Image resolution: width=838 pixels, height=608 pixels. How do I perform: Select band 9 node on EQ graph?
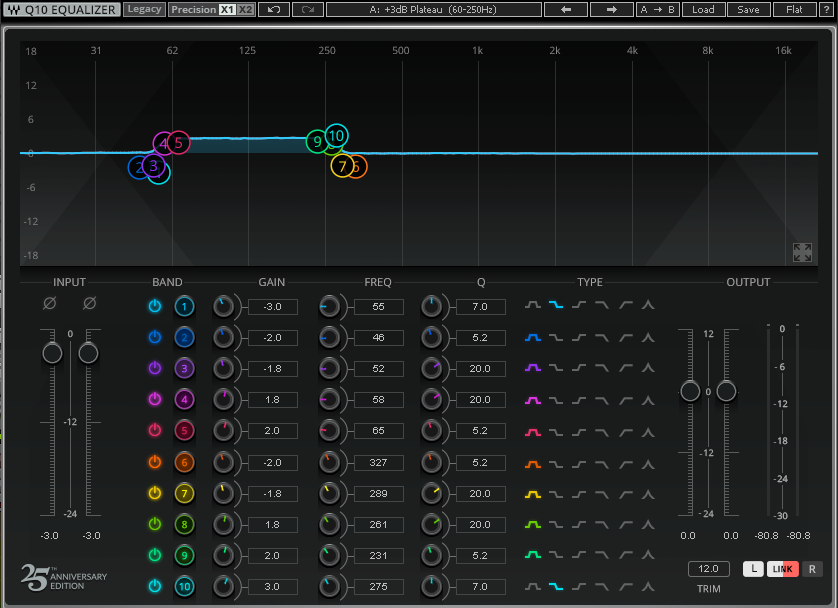[x=317, y=142]
